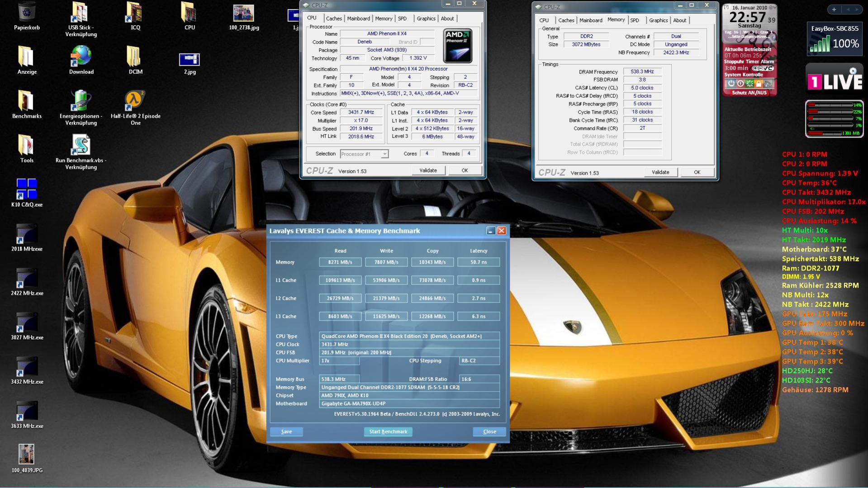Open SPD tab in the CPU-Z processor window
The width and height of the screenshot is (868, 488).
pos(402,19)
